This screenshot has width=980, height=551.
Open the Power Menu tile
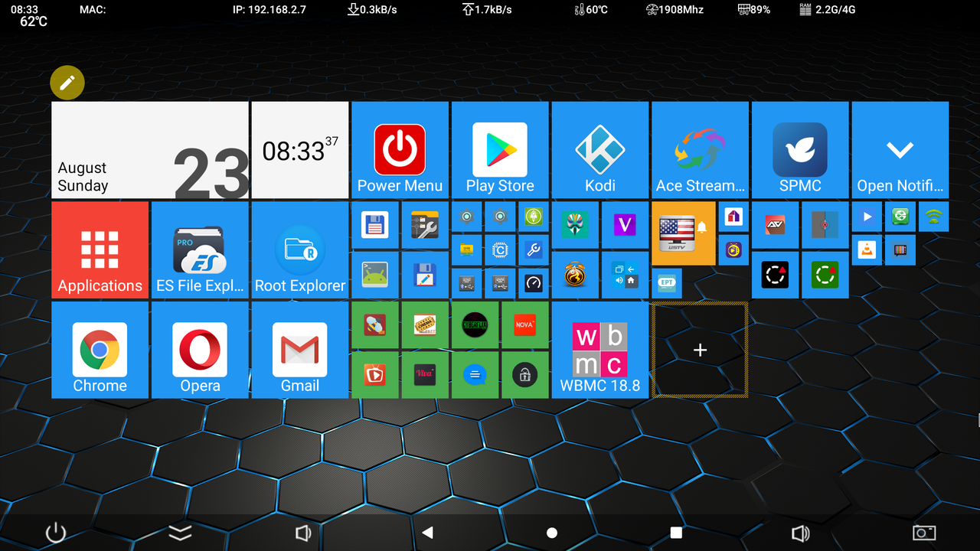point(400,150)
